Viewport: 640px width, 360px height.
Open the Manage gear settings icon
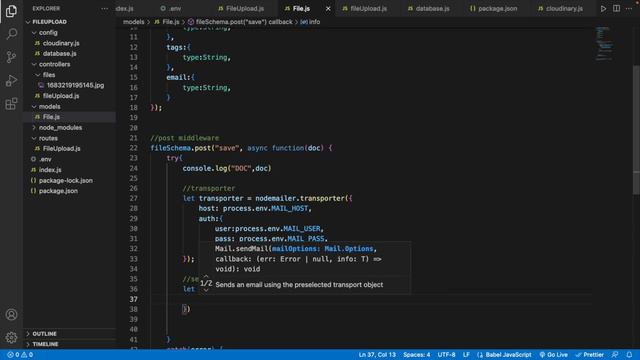[x=11, y=338]
